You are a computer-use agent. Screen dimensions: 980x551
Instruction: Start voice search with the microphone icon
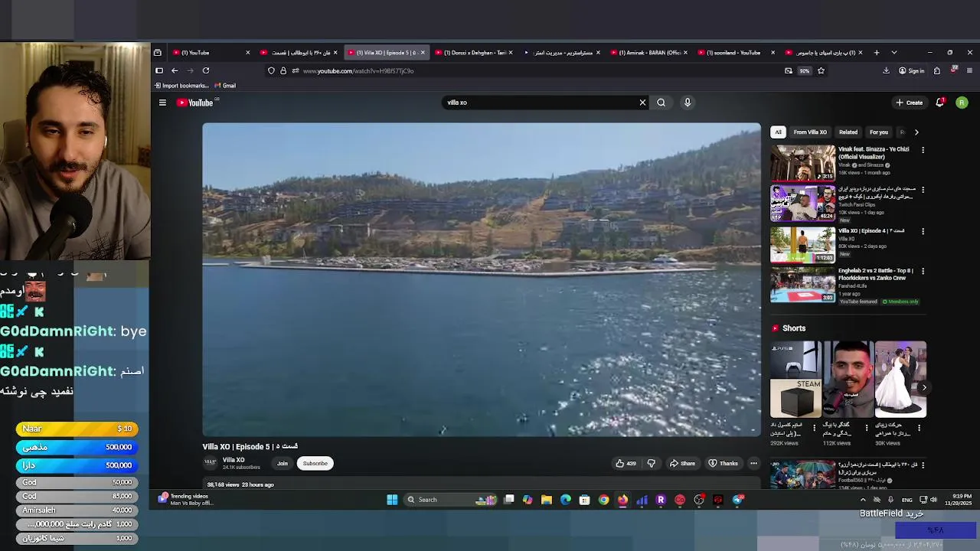tap(688, 103)
